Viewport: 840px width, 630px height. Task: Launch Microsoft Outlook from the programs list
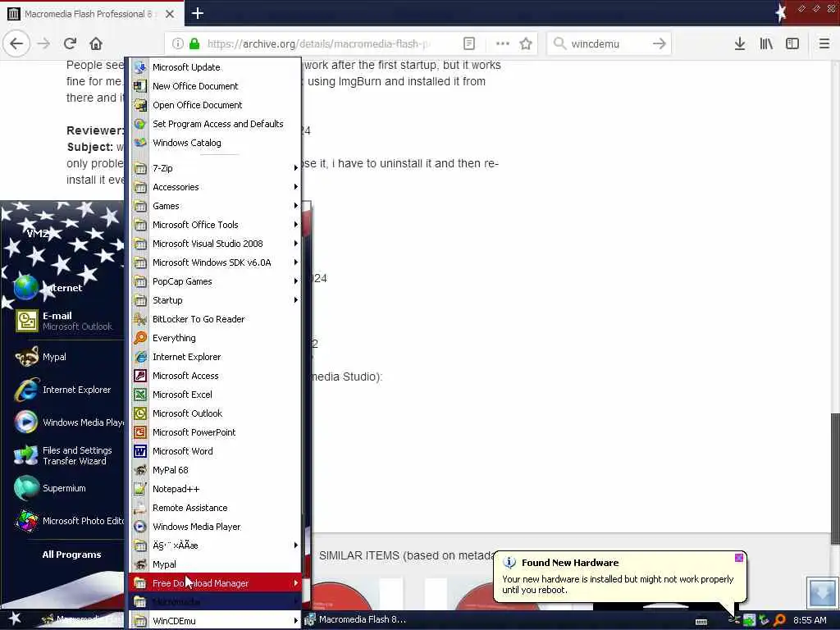click(x=214, y=413)
